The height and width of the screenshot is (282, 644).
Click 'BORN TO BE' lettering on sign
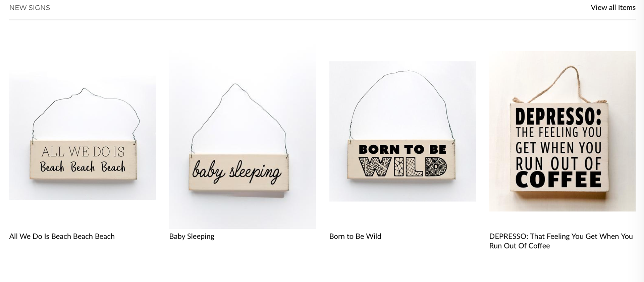click(x=402, y=149)
